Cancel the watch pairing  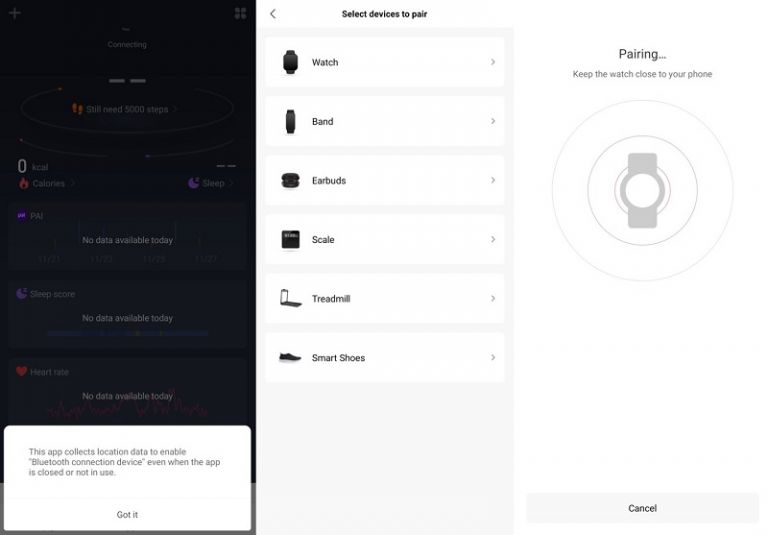tap(642, 508)
